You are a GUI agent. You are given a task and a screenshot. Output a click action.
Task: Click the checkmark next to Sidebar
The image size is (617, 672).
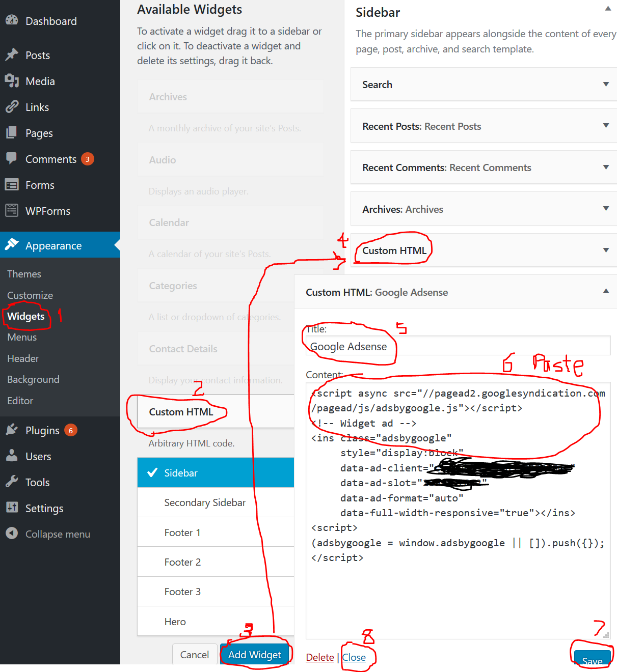point(152,473)
